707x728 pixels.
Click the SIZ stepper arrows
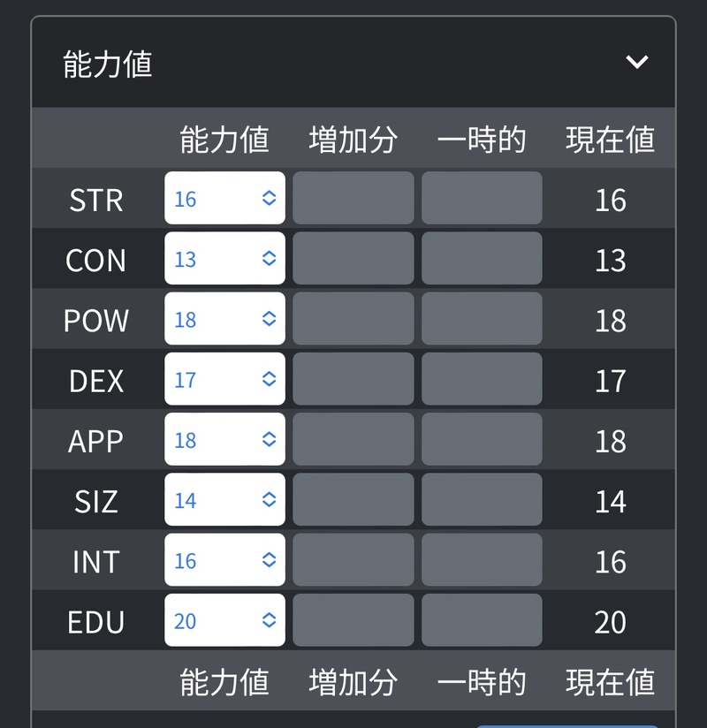click(x=269, y=499)
